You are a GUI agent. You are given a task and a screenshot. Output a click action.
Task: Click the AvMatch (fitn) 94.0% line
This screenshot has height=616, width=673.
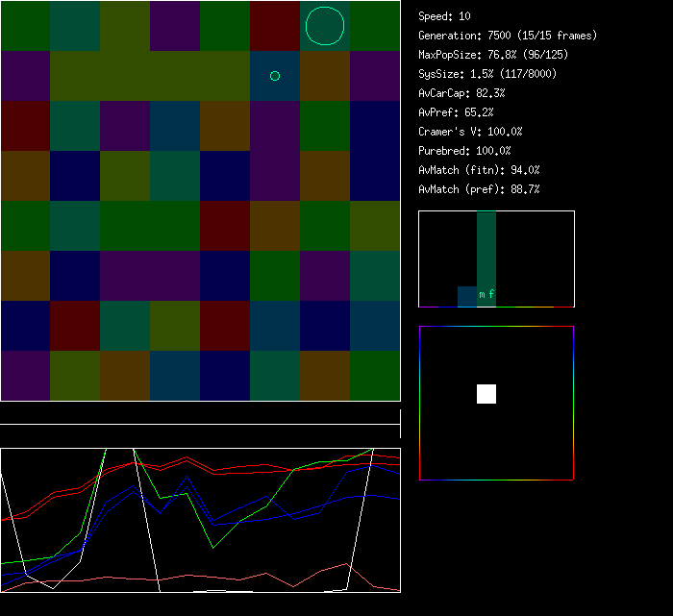pos(480,170)
